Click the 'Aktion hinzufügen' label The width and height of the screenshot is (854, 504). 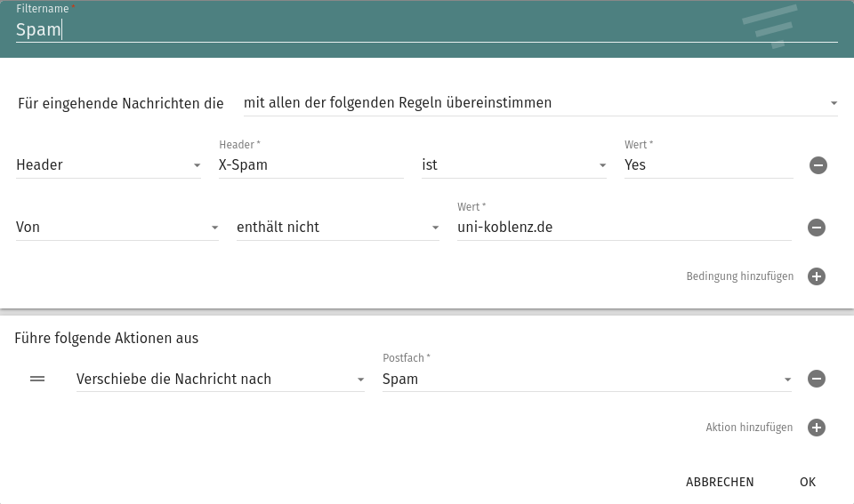click(x=749, y=428)
